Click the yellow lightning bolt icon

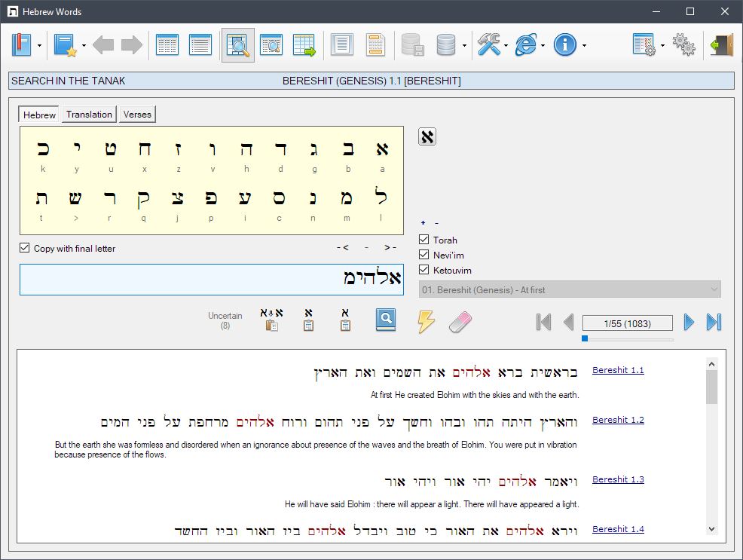pos(426,322)
